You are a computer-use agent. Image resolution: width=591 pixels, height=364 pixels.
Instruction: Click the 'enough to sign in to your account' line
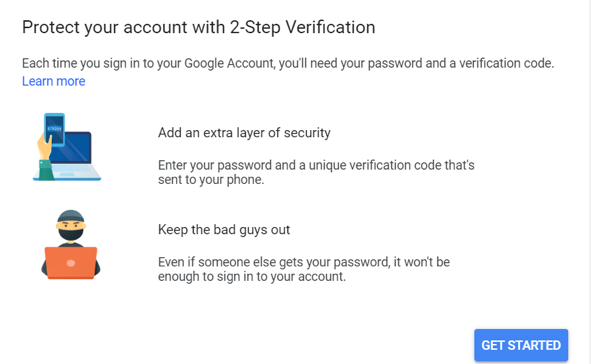tap(252, 277)
